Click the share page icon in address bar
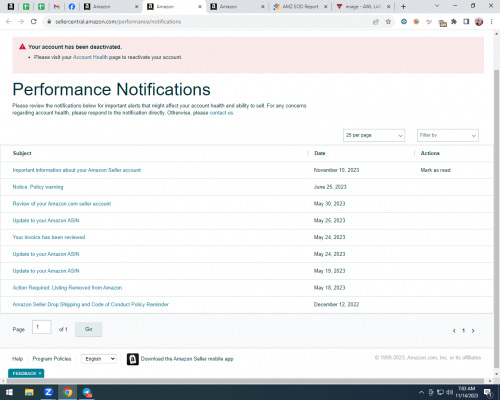Viewport: 500px width, 400px height. pos(376,22)
